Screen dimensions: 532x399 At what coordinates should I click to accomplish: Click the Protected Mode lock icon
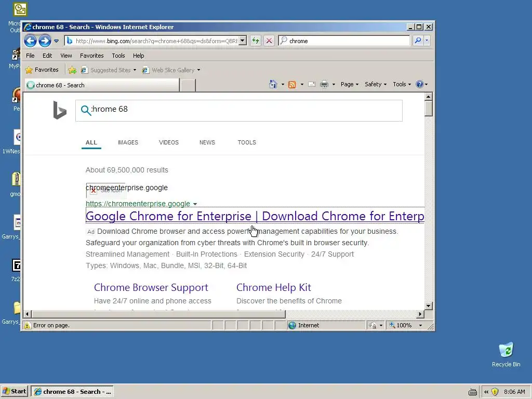373,325
